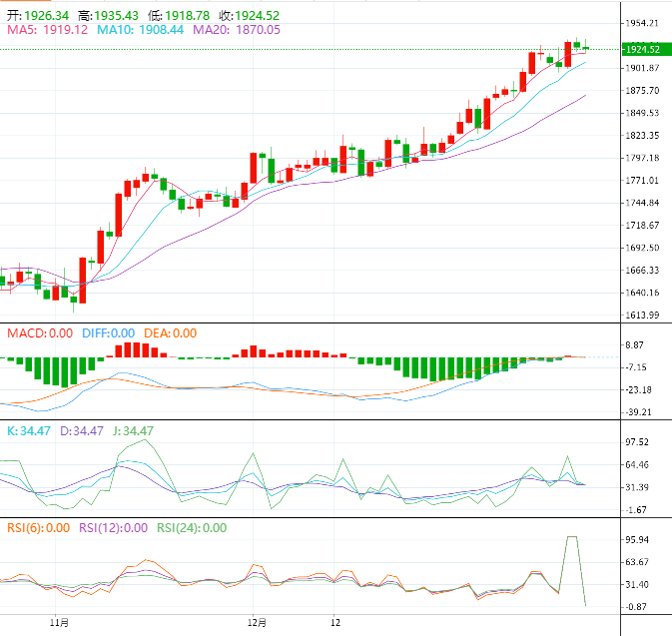
Task: Click the 31.39 KDJ axis label
Action: (637, 487)
